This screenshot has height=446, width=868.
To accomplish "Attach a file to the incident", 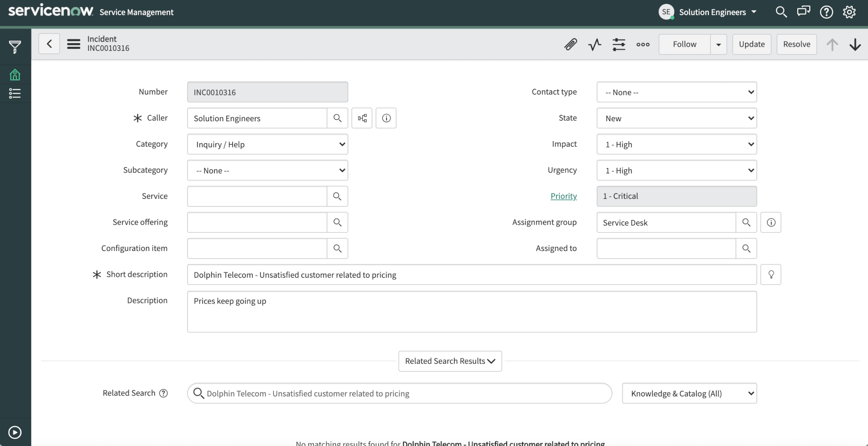I will pos(570,44).
